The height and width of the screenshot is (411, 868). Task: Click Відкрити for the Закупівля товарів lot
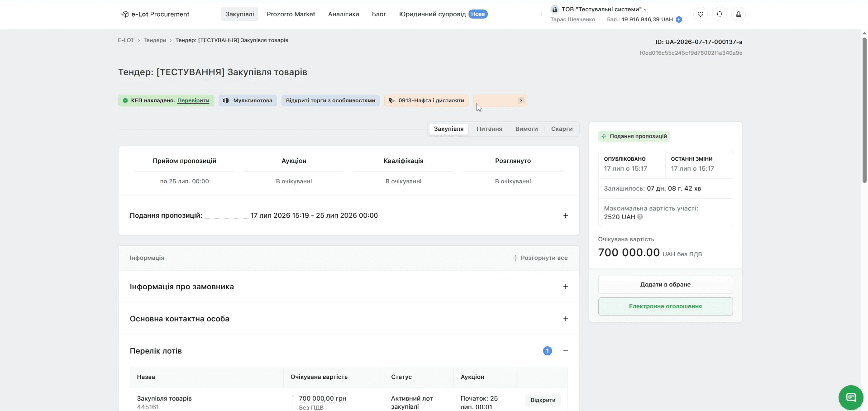click(543, 400)
